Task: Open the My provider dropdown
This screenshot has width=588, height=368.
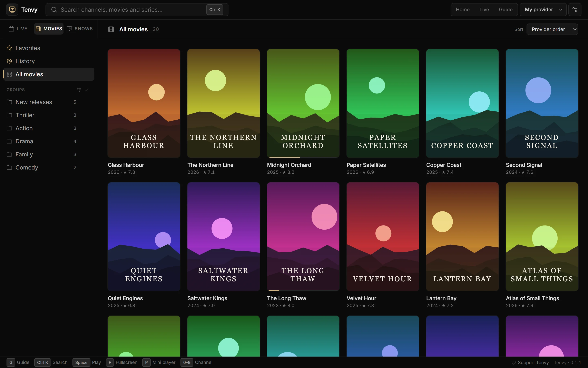Action: point(543,9)
